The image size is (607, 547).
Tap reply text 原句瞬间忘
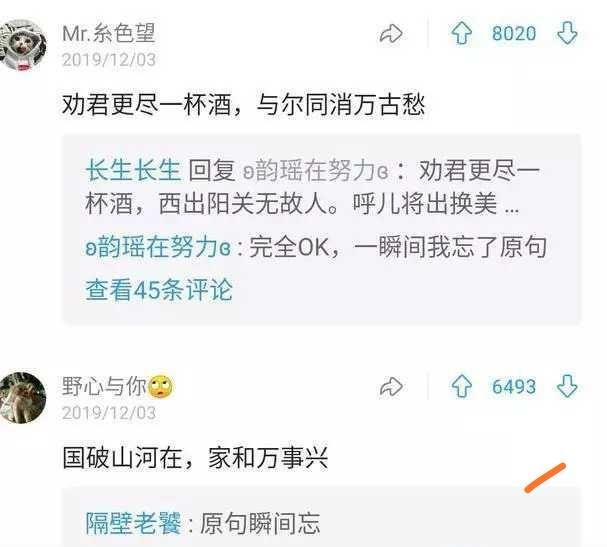pyautogui.click(x=260, y=523)
